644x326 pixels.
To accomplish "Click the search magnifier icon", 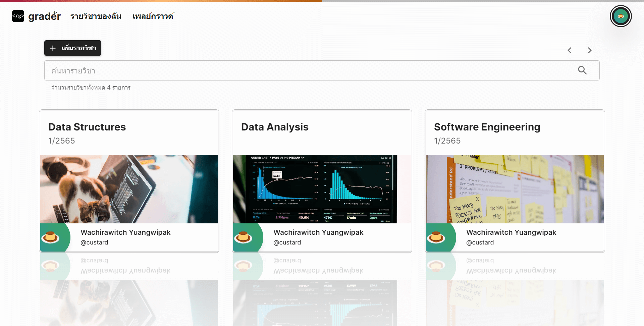I will [582, 70].
